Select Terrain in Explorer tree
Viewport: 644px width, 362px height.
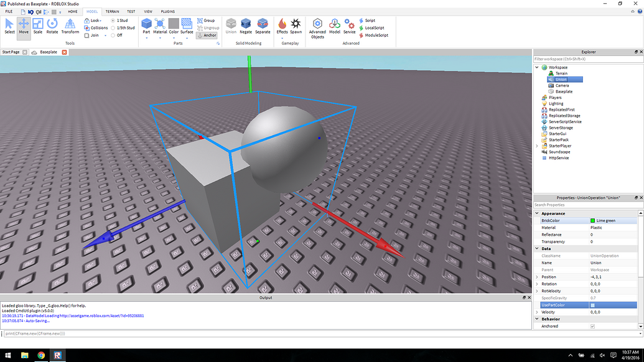(561, 73)
